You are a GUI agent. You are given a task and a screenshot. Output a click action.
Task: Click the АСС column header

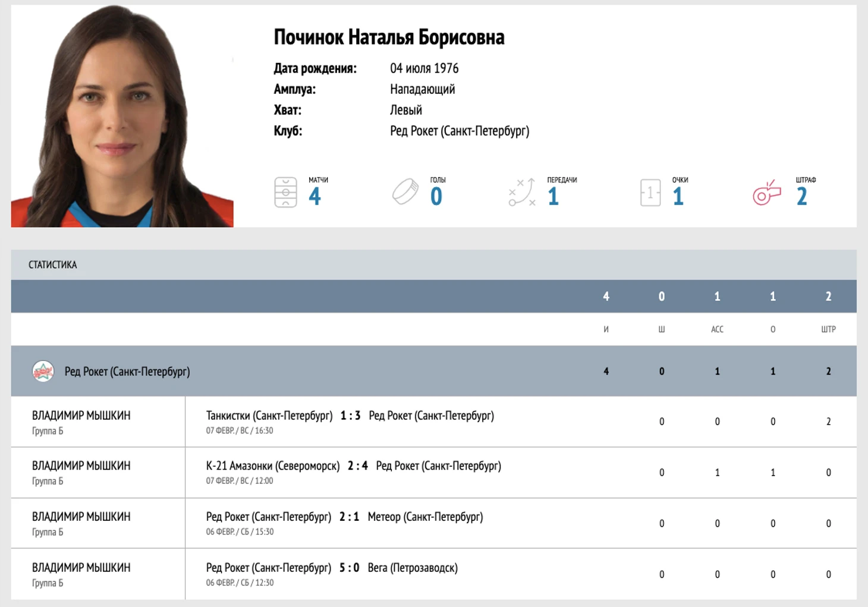(x=718, y=329)
